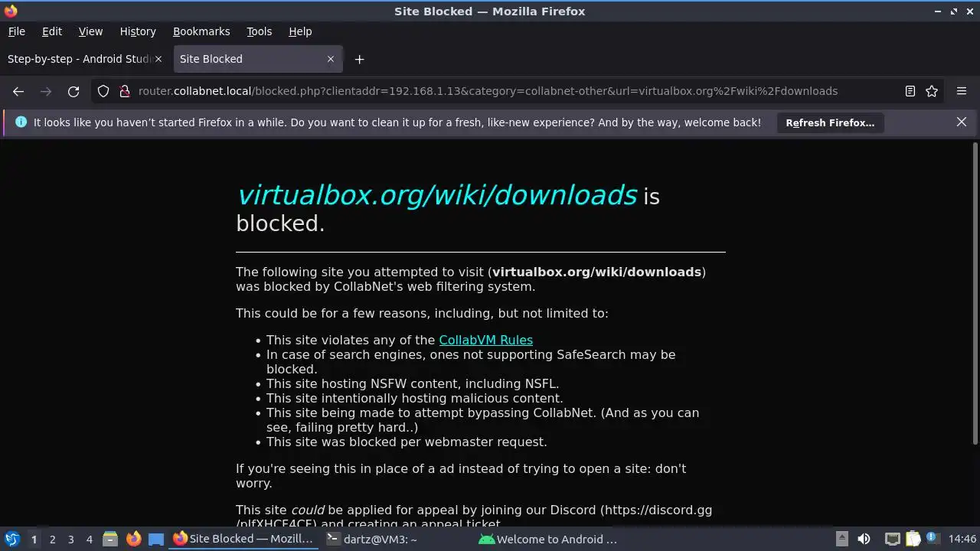Click show desktop taskbar icon
This screenshot has width=980, height=551.
(x=156, y=539)
